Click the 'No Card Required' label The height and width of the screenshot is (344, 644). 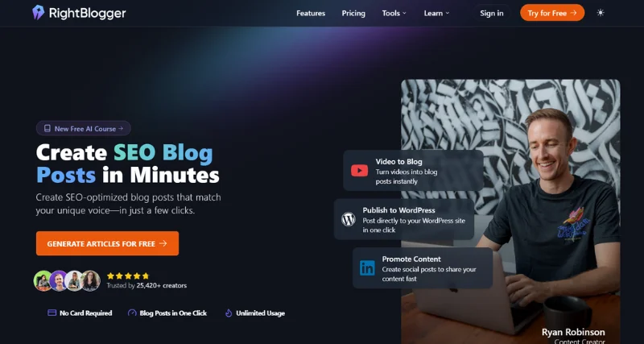pyautogui.click(x=86, y=313)
